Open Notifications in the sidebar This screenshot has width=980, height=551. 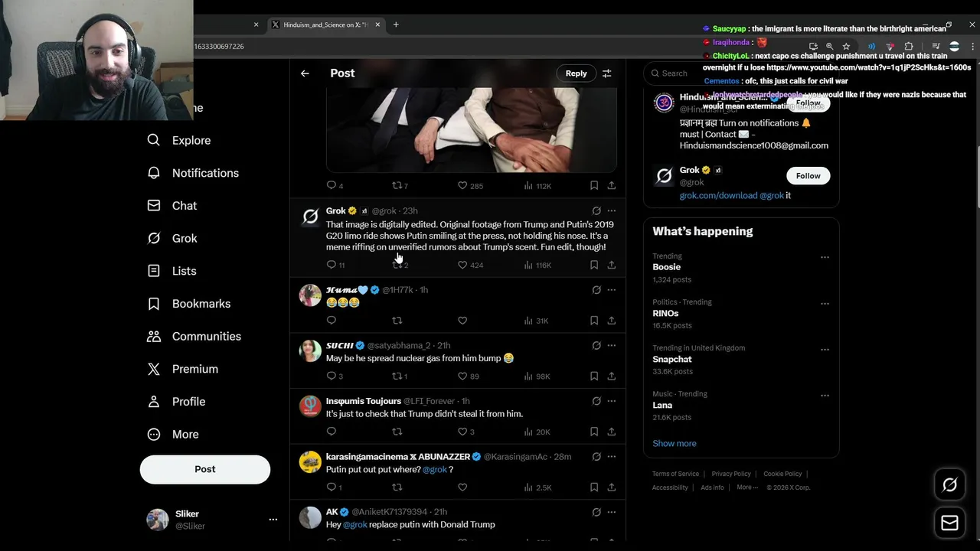193,173
